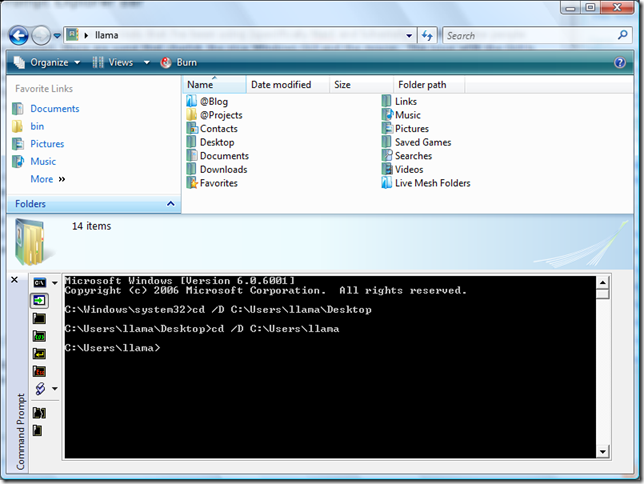
Task: Select the Downloads folder icon
Action: pyautogui.click(x=191, y=169)
